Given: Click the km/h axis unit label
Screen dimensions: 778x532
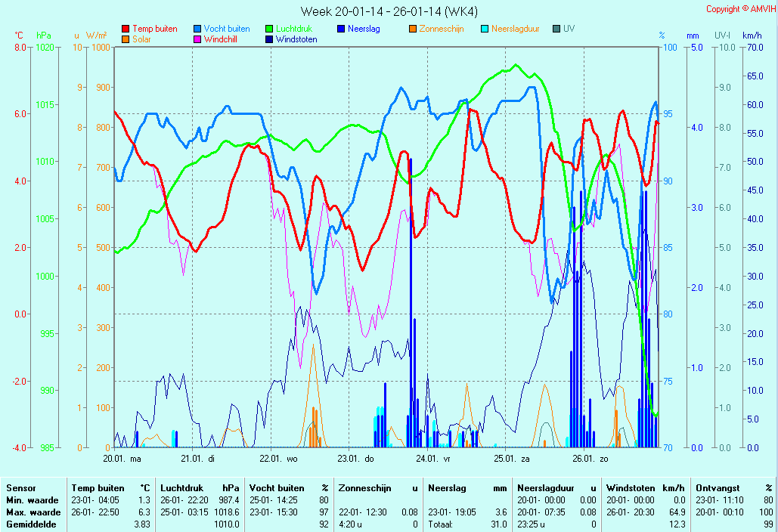Looking at the screenshot, I should coord(752,36).
